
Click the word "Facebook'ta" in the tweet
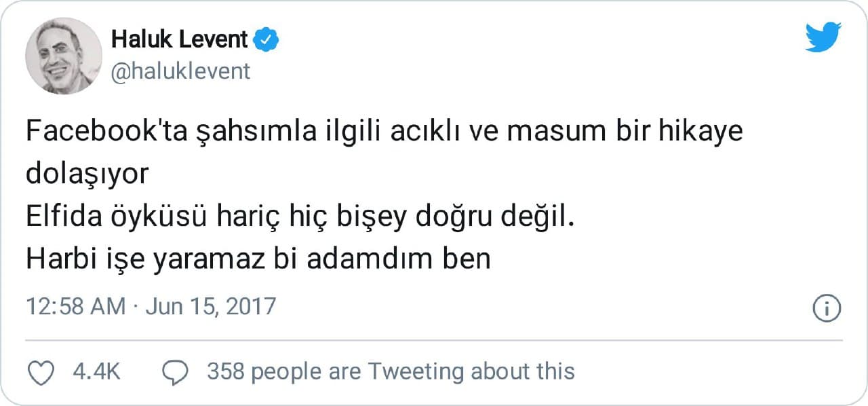pyautogui.click(x=99, y=131)
